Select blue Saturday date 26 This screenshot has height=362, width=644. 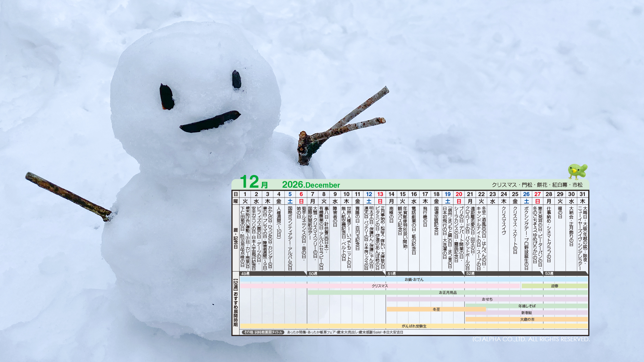point(526,194)
